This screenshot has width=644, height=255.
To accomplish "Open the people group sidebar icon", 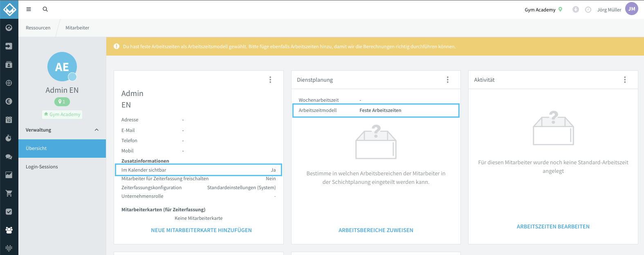I will [9, 230].
